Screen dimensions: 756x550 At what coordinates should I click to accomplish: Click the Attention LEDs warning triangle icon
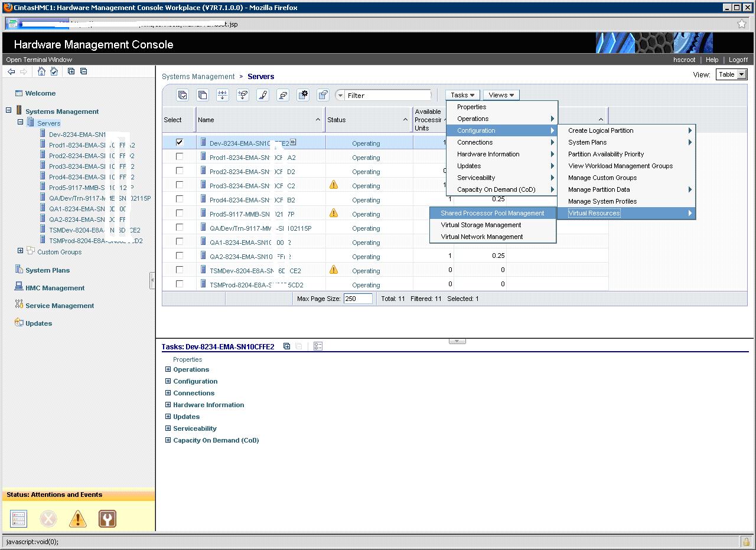77,519
